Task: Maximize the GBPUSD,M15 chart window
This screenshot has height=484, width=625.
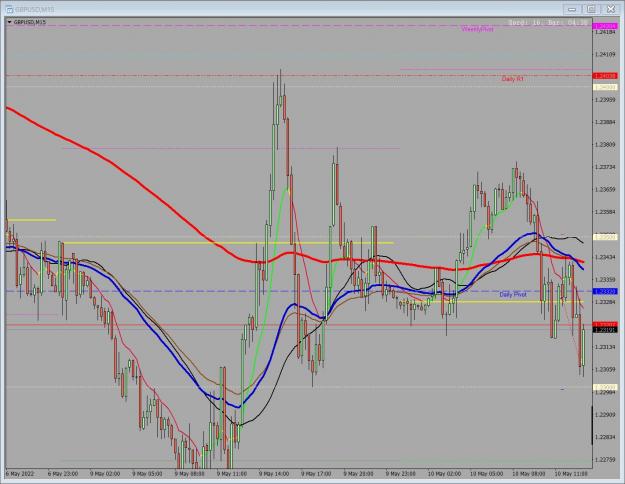Action: (x=591, y=9)
